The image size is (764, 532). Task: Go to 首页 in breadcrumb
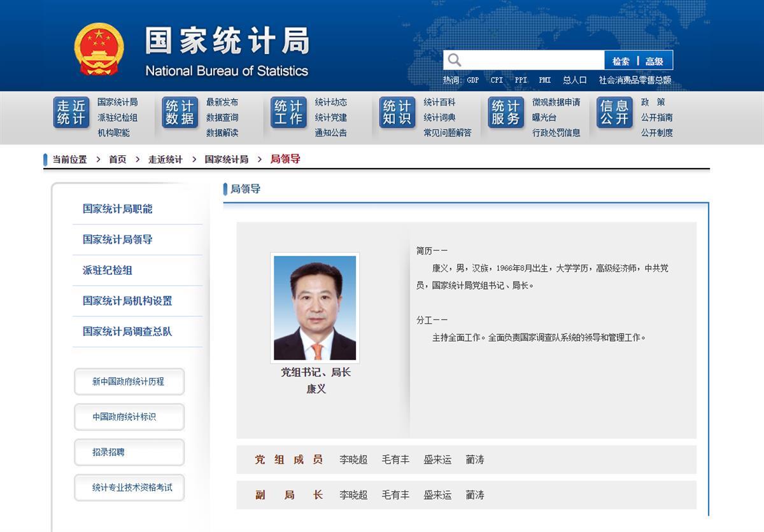click(117, 159)
